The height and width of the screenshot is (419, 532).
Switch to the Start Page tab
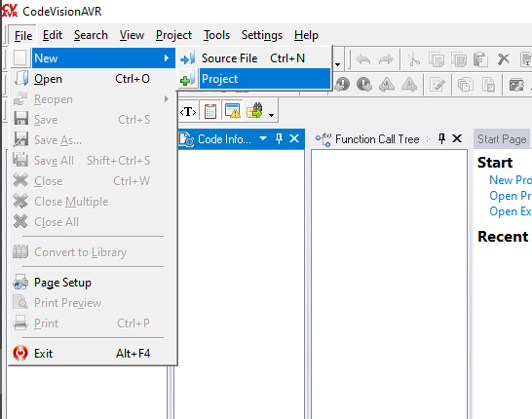coord(502,139)
